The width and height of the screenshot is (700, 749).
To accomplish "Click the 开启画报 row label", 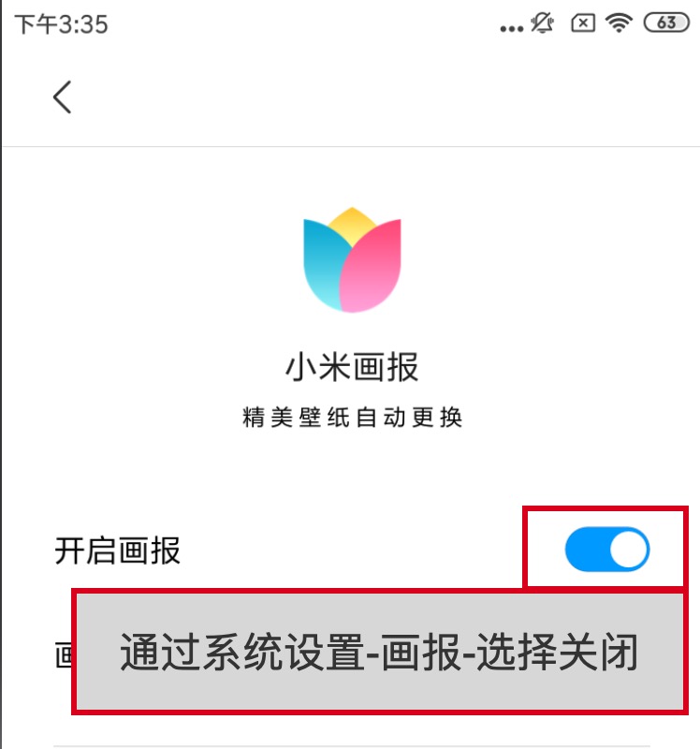I will [118, 551].
